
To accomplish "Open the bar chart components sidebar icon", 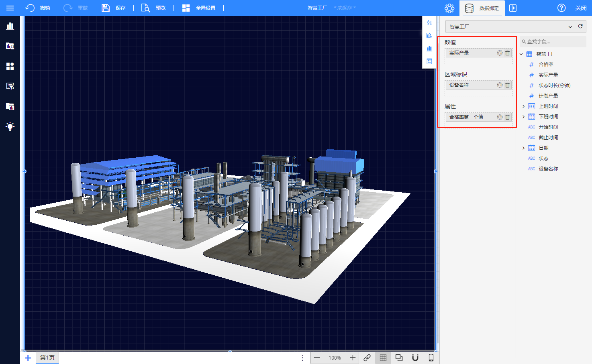I will click(10, 26).
